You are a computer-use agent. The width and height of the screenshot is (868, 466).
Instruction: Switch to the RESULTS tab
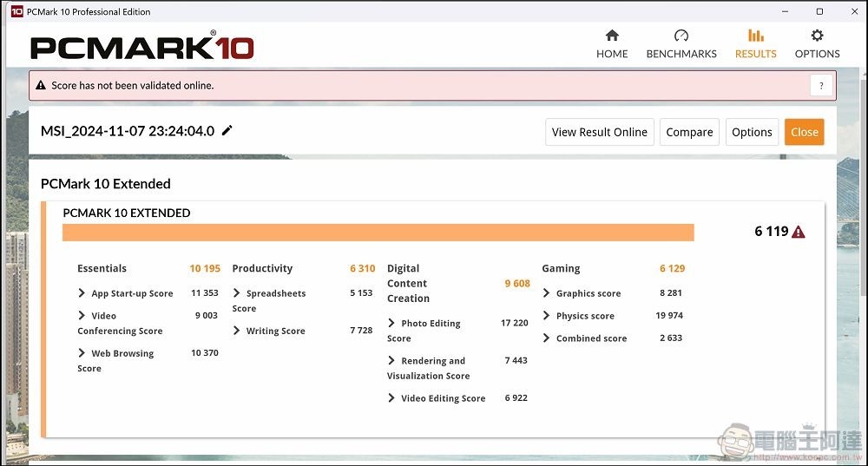tap(756, 44)
